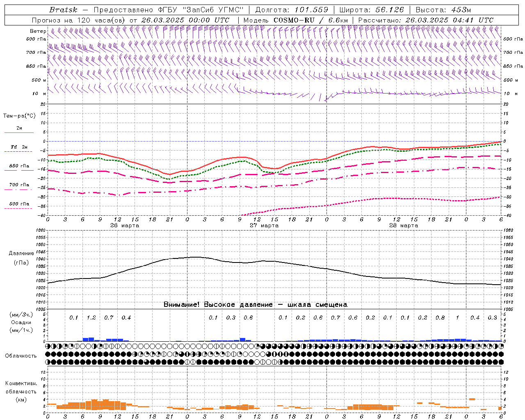
Task: Click the "1.2" precipitation amount value
Action: pos(91,318)
